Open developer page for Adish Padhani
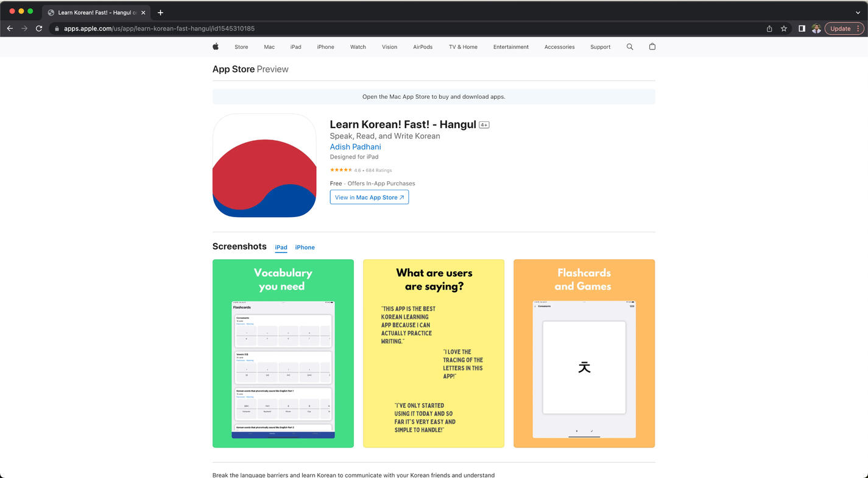This screenshot has width=868, height=478. pyautogui.click(x=355, y=146)
